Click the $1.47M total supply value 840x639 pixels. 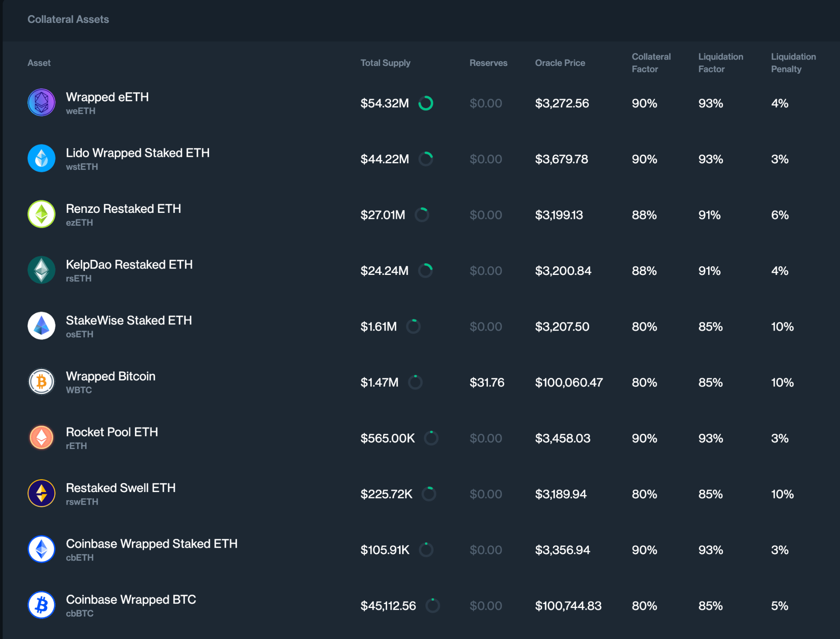379,382
